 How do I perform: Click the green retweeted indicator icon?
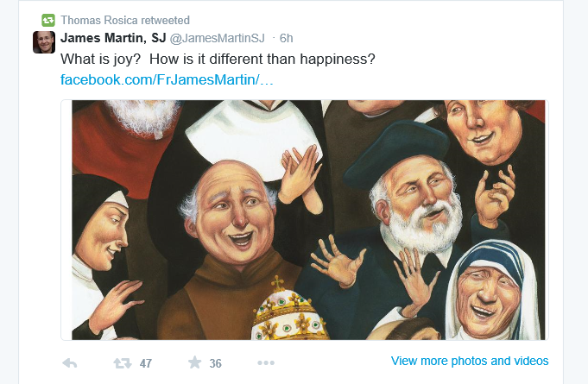click(x=48, y=20)
